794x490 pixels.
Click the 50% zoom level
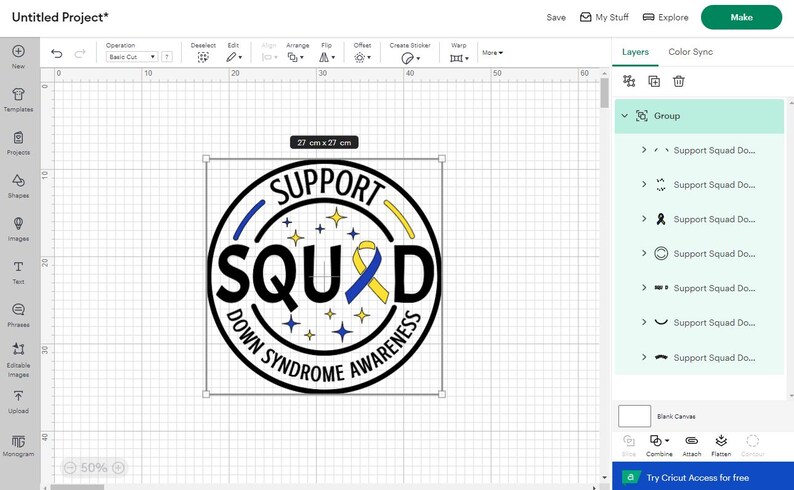tap(94, 467)
